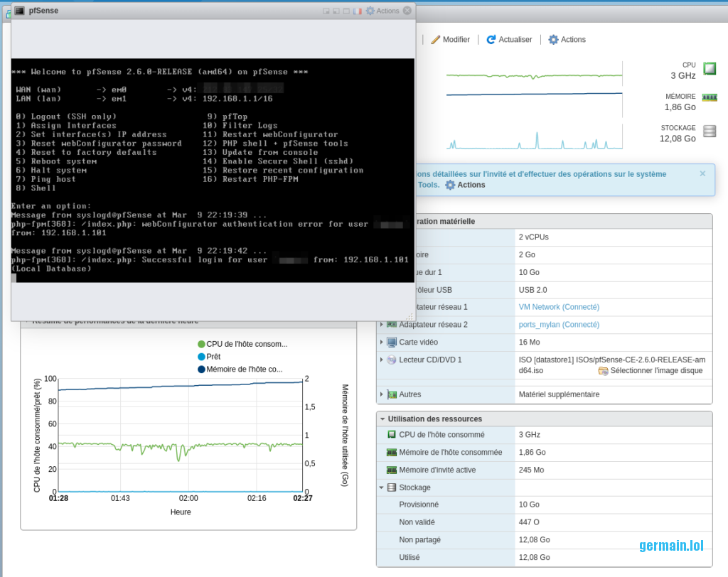Expand the Autres hardware row

[x=382, y=394]
